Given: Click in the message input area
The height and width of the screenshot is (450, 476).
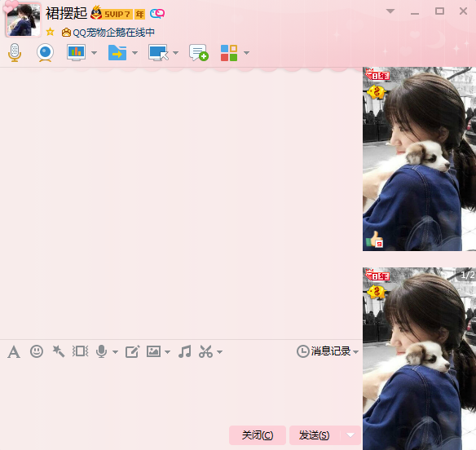Looking at the screenshot, I should 181,393.
